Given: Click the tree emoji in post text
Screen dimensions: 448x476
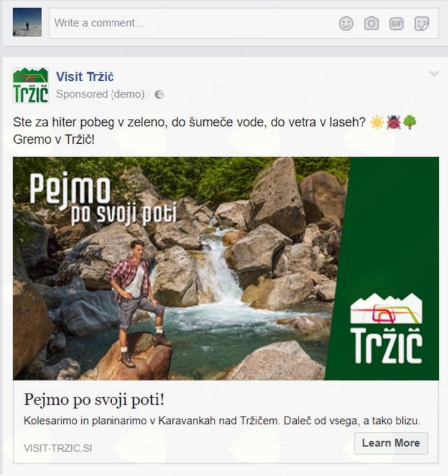Looking at the screenshot, I should pyautogui.click(x=410, y=122).
